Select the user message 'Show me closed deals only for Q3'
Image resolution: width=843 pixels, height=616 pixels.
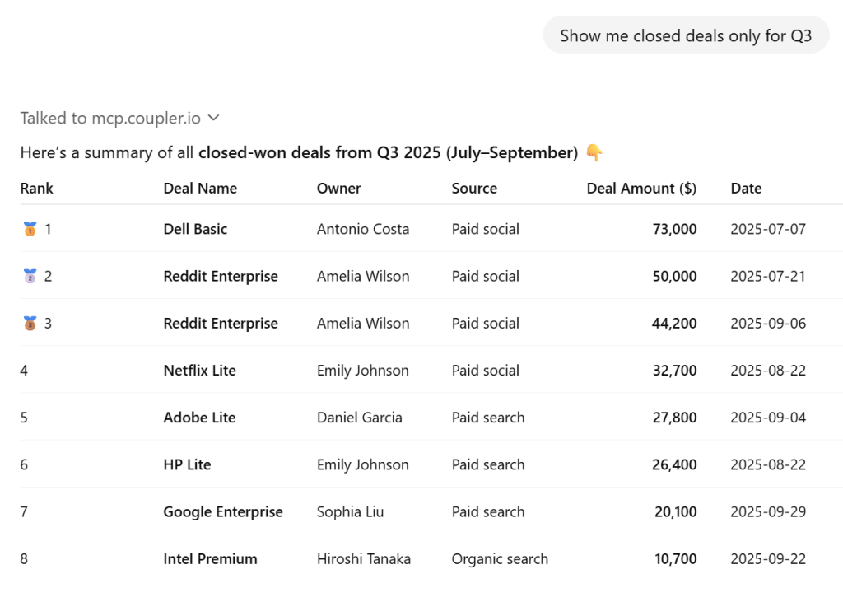685,35
